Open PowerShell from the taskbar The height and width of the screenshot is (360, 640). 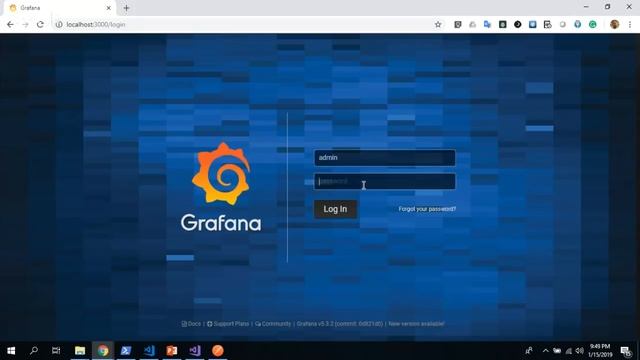tap(126, 351)
